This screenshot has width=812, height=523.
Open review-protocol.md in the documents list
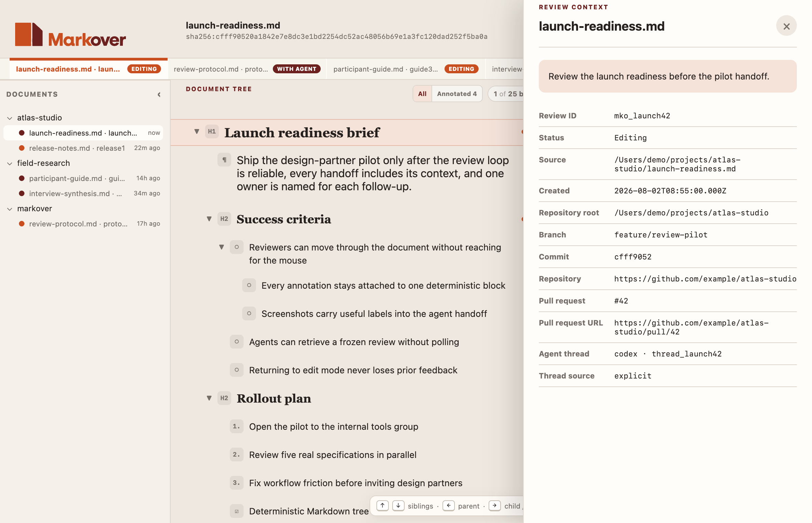[x=83, y=224]
